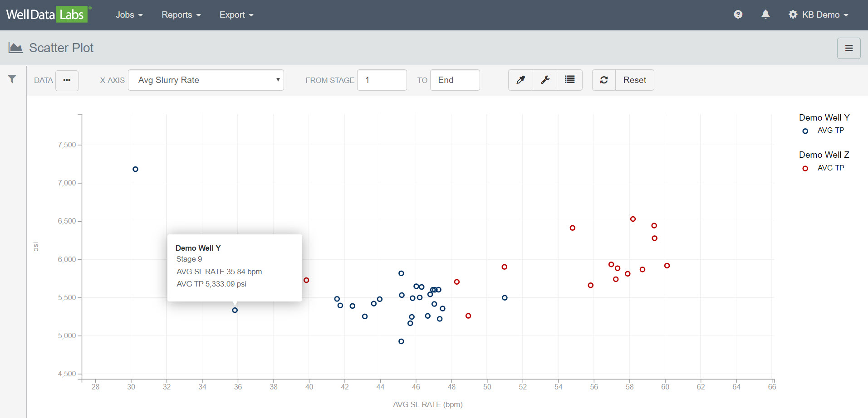Screen dimensions: 868x418
Task: Open the notifications bell
Action: (x=765, y=15)
